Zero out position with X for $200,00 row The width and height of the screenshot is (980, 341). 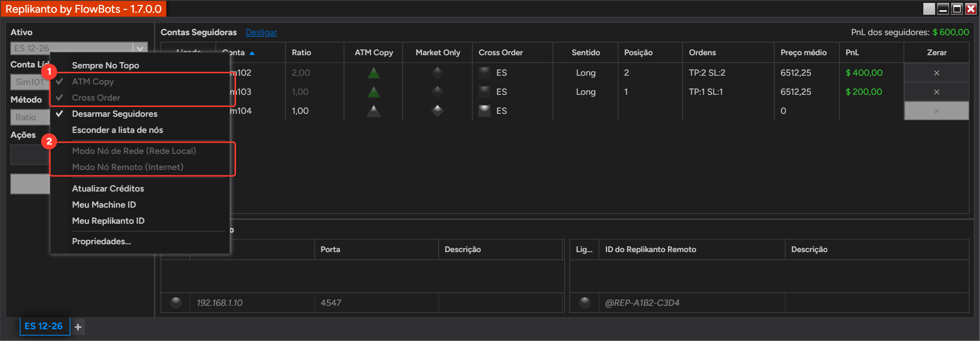(936, 92)
